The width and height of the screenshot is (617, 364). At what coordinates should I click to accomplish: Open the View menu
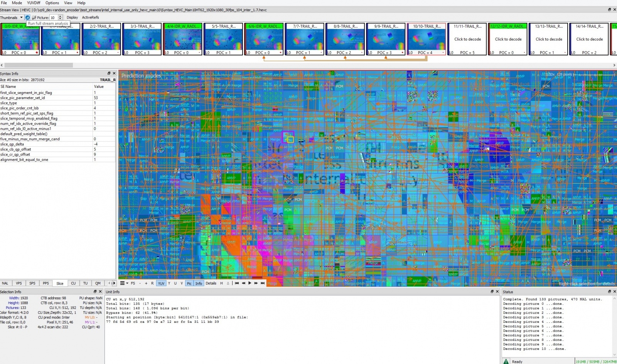68,3
